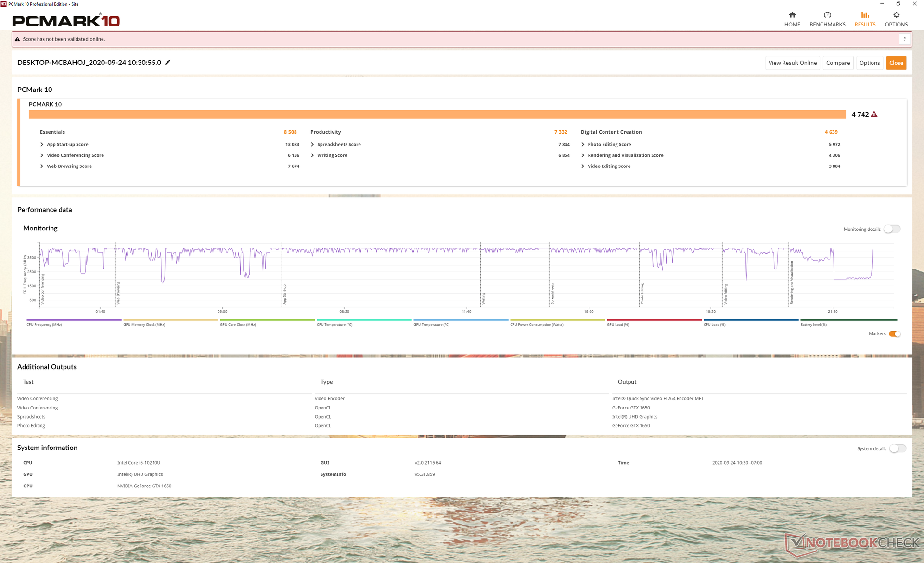Click the PCMark 10 app icon in the title bar
Screen dimensions: 924x563
click(4, 4)
